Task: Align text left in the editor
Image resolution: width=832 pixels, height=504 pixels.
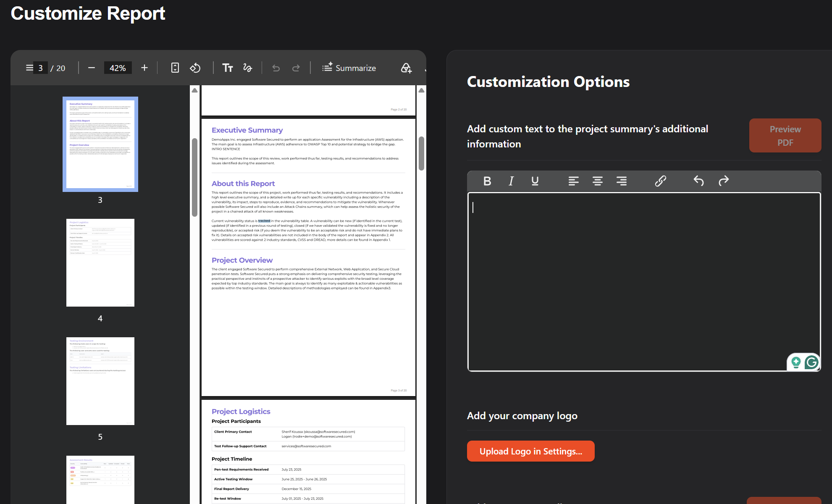Action: (x=574, y=181)
